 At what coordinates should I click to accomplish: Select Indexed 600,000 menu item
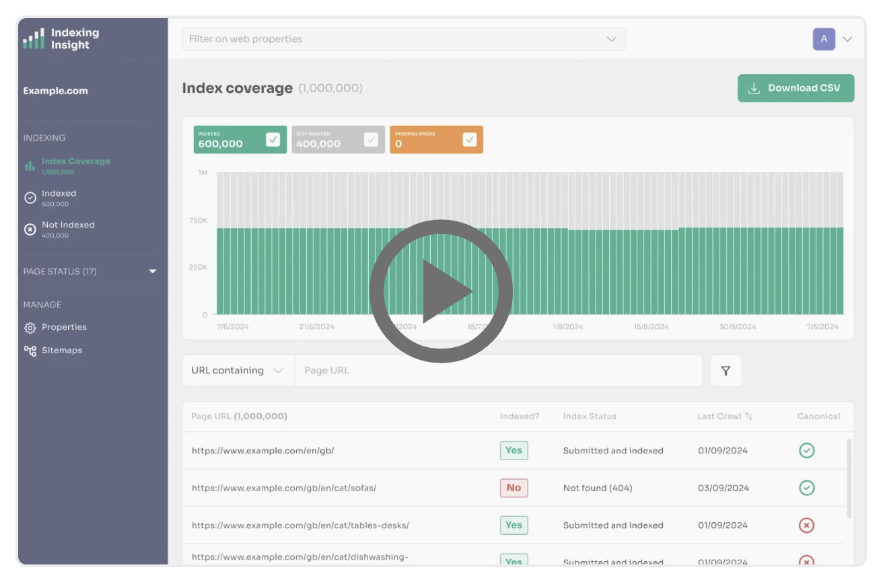59,198
